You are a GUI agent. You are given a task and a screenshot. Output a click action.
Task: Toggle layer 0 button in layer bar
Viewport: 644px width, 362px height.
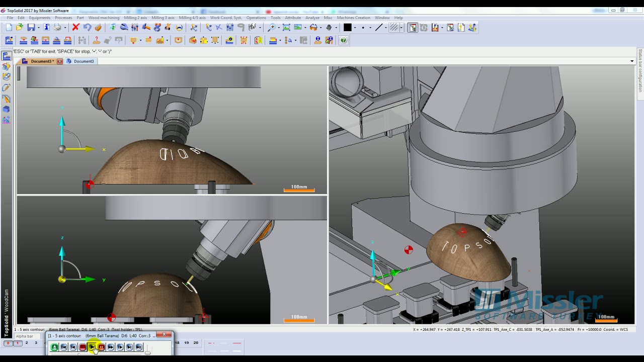(8, 343)
